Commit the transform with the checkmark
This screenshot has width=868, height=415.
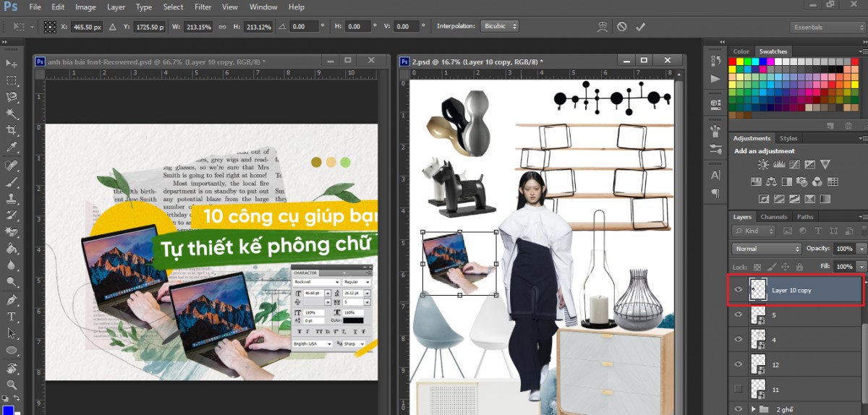pos(640,27)
